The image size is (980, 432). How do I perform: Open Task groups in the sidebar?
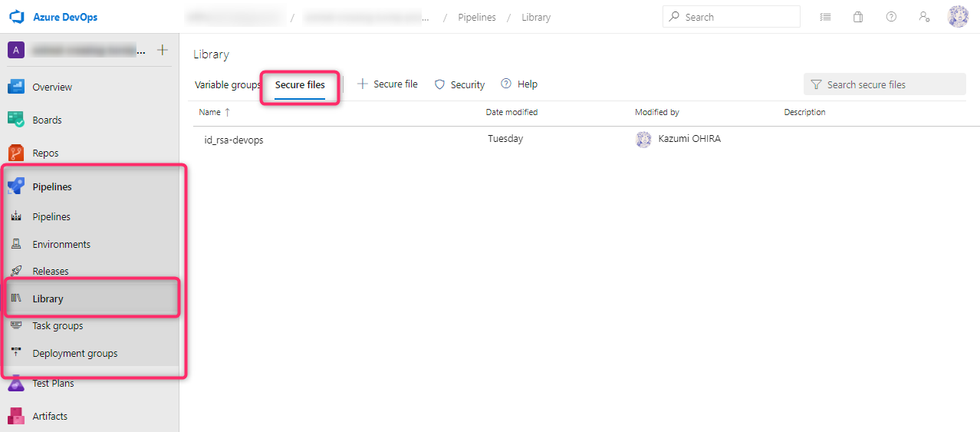pos(58,326)
